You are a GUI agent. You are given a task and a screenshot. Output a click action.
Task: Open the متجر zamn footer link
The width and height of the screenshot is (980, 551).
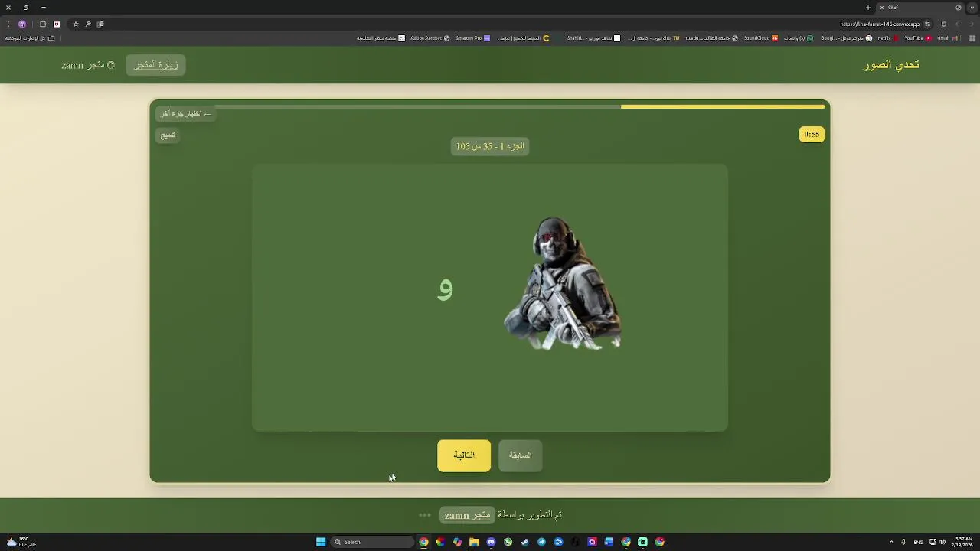coord(467,515)
